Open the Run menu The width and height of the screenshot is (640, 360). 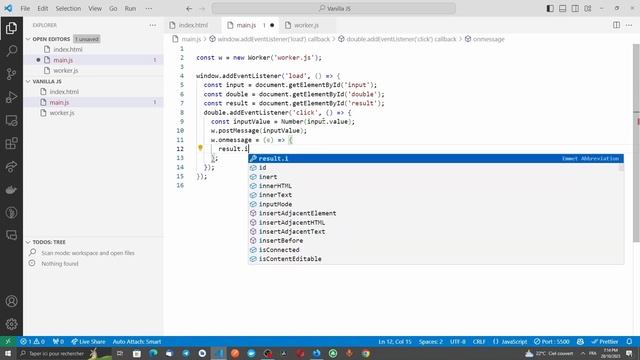pyautogui.click(x=130, y=9)
